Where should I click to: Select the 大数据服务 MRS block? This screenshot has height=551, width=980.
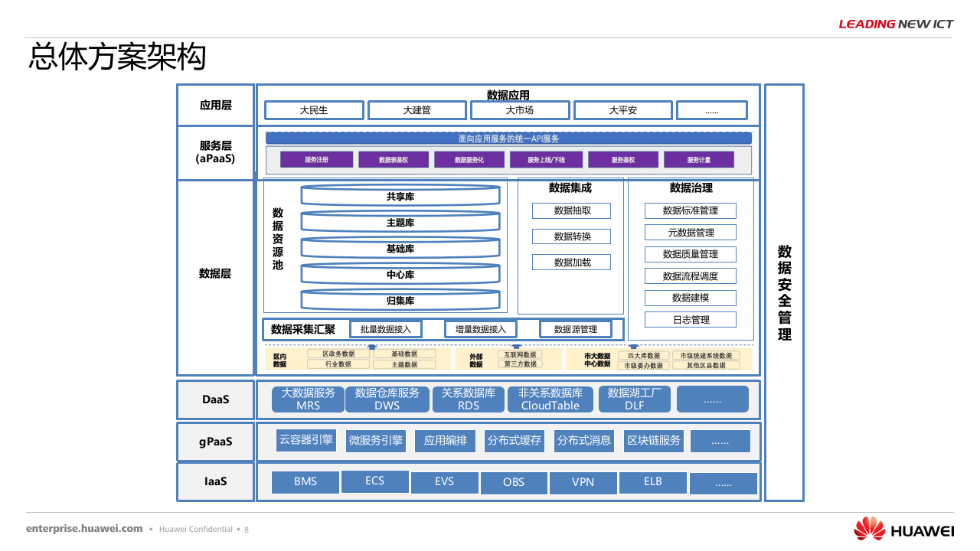pos(307,399)
